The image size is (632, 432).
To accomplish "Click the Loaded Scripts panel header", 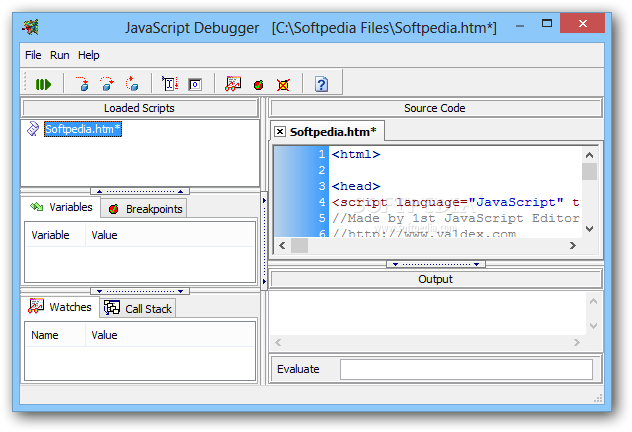I will (x=140, y=108).
